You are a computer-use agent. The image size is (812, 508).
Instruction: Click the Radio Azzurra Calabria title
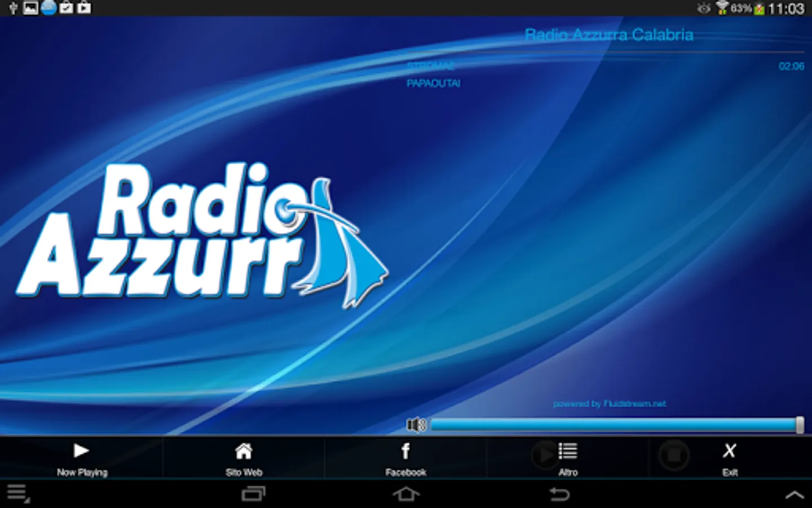pyautogui.click(x=609, y=35)
